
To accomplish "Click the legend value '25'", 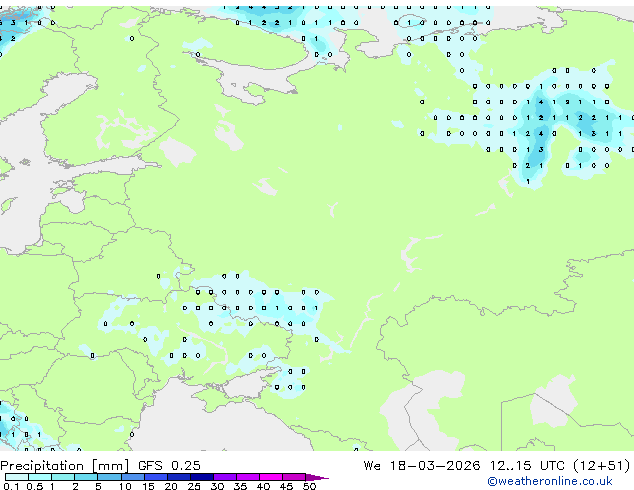I will 194,486.
